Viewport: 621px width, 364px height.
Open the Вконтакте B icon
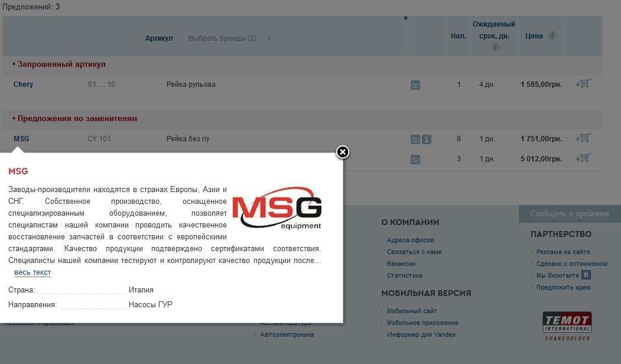(586, 275)
